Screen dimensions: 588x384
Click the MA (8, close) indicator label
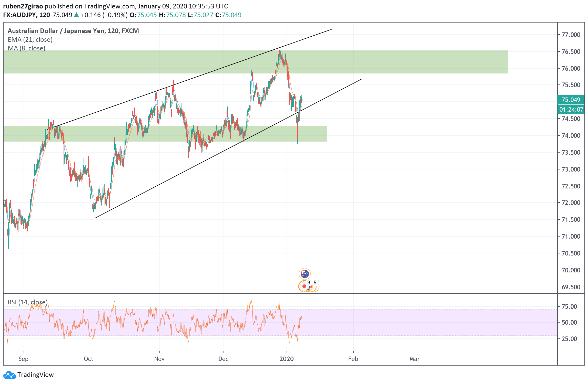[26, 48]
